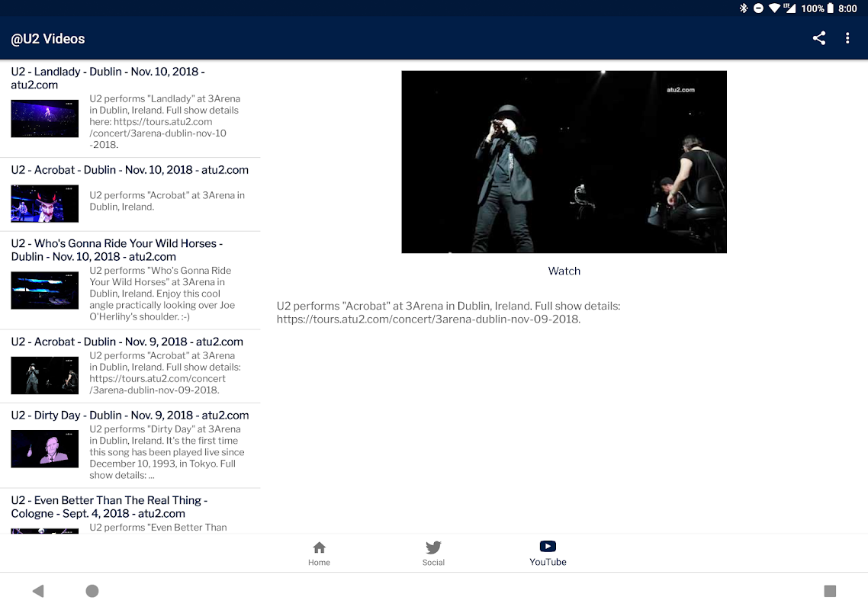The height and width of the screenshot is (610, 868).
Task: Open the three-dot overflow menu
Action: click(x=847, y=38)
